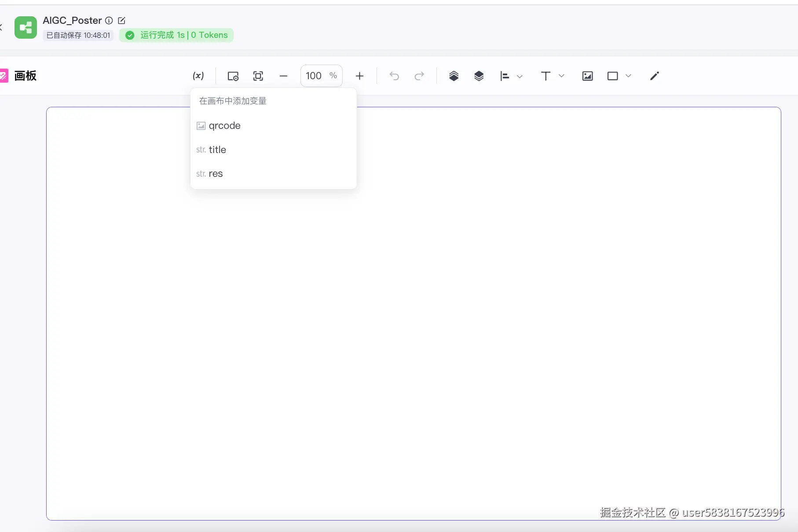Zoom in with the plus button
Screen dimensions: 798x532
pyautogui.click(x=359, y=76)
